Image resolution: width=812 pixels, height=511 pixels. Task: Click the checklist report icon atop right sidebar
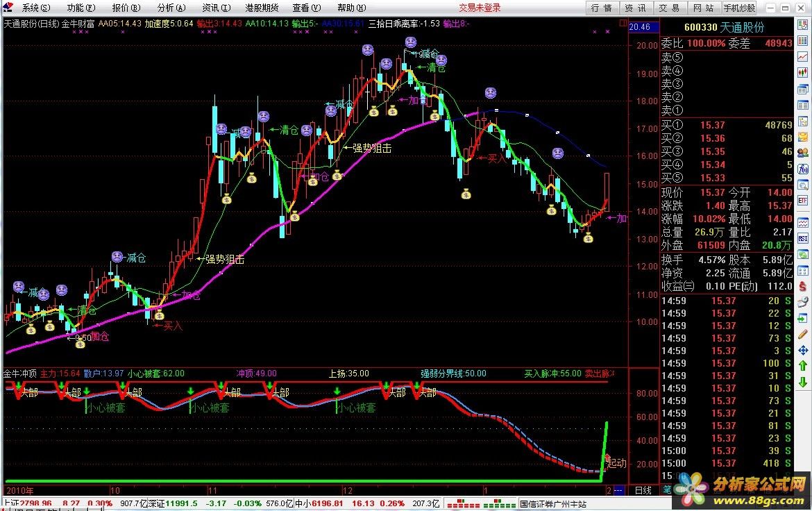803,24
